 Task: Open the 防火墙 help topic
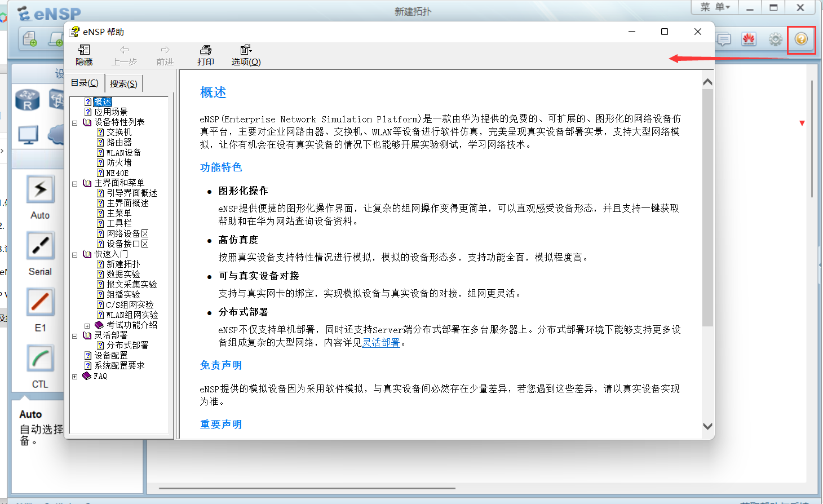click(x=119, y=162)
